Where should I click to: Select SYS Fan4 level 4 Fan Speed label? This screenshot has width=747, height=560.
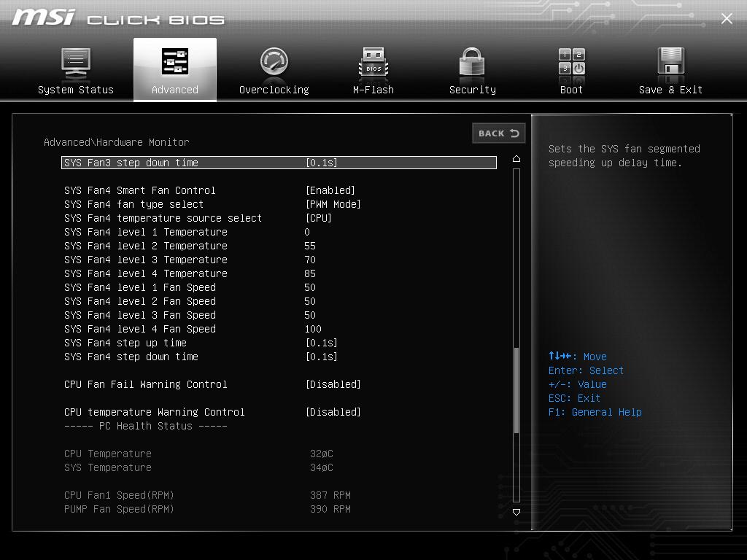pyautogui.click(x=140, y=329)
